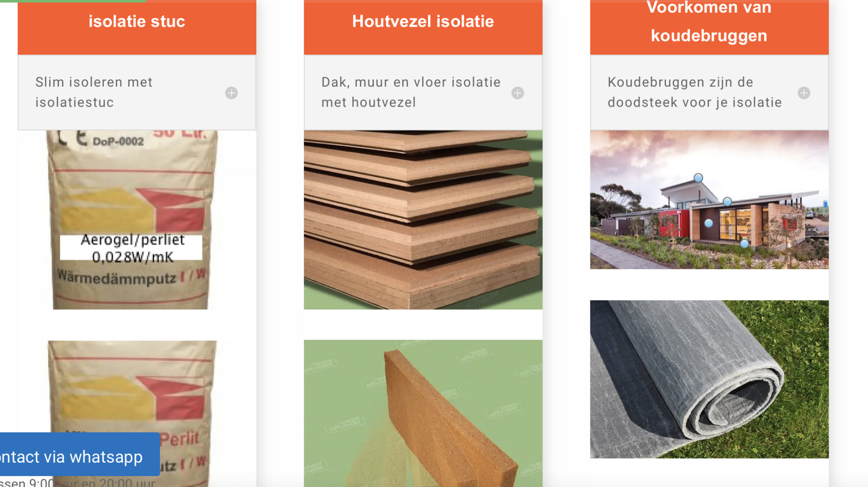Click the 'contact via whatsapp' button
Viewport: 868px width, 487px height.
click(x=80, y=457)
